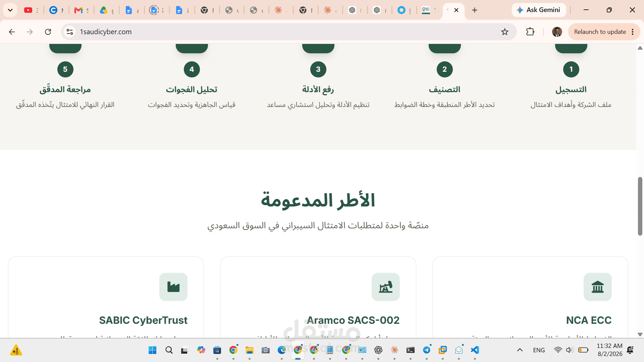Open the Camera app on the taskbar
Image resolution: width=644 pixels, height=362 pixels.
pyautogui.click(x=266, y=350)
